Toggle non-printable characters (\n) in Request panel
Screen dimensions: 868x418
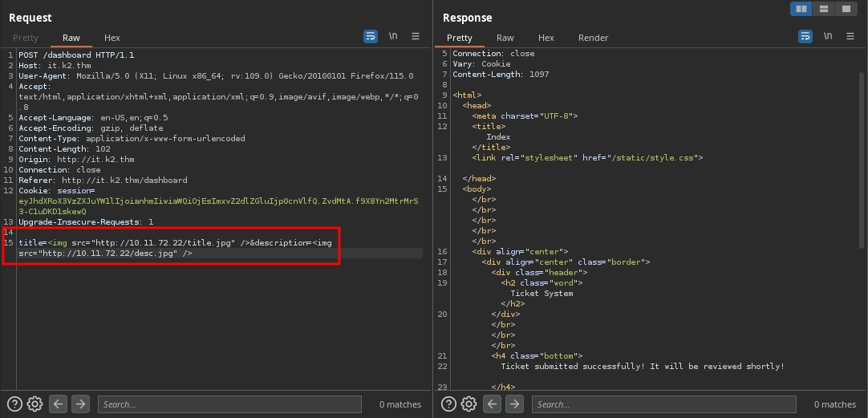393,37
